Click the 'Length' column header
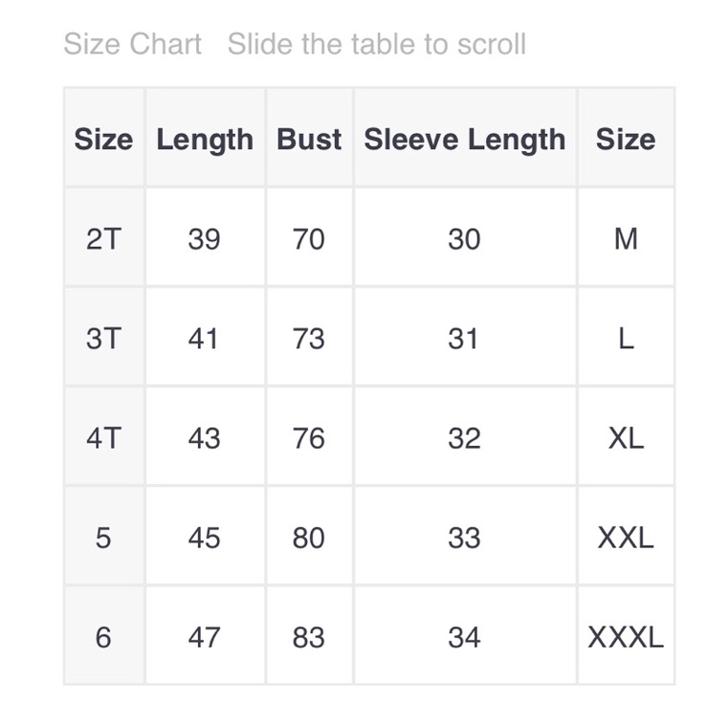The width and height of the screenshot is (728, 728). pos(205,140)
